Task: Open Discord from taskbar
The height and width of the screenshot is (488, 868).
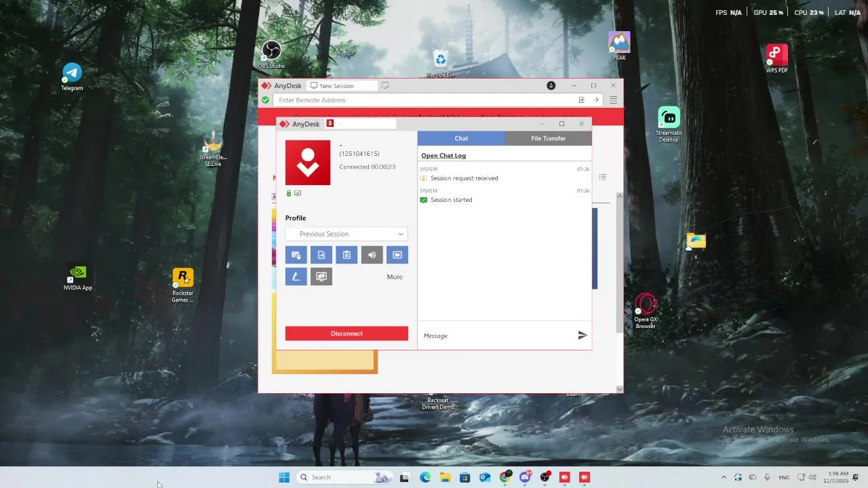Action: (x=525, y=477)
